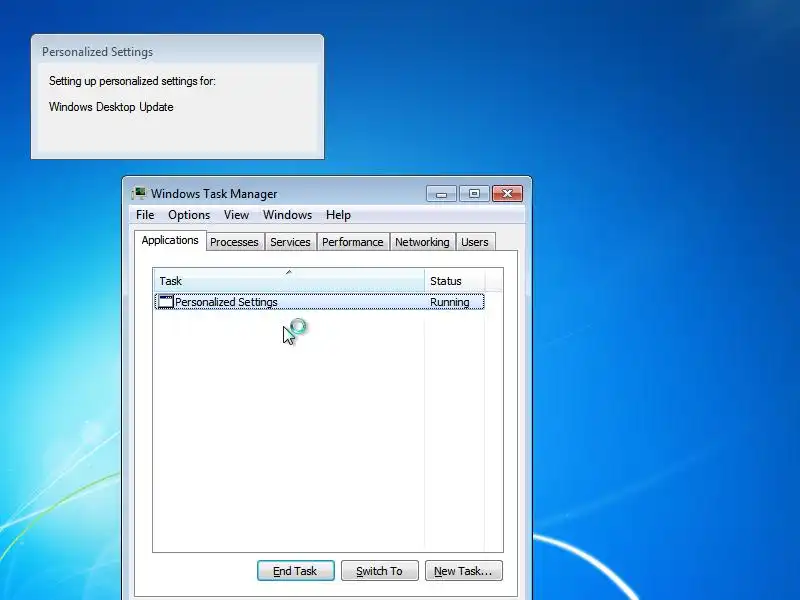Maximize the Windows Task Manager window
Screen dimensions: 800x600
point(474,194)
